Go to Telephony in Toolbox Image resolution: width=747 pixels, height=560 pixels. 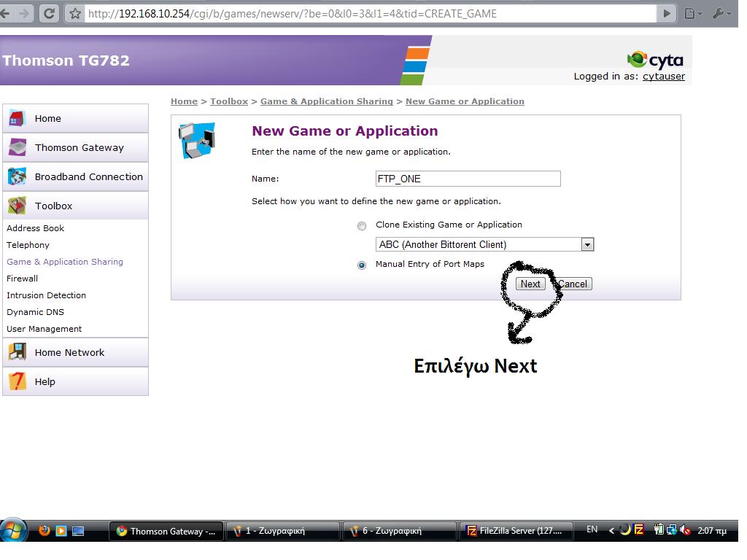pyautogui.click(x=28, y=245)
